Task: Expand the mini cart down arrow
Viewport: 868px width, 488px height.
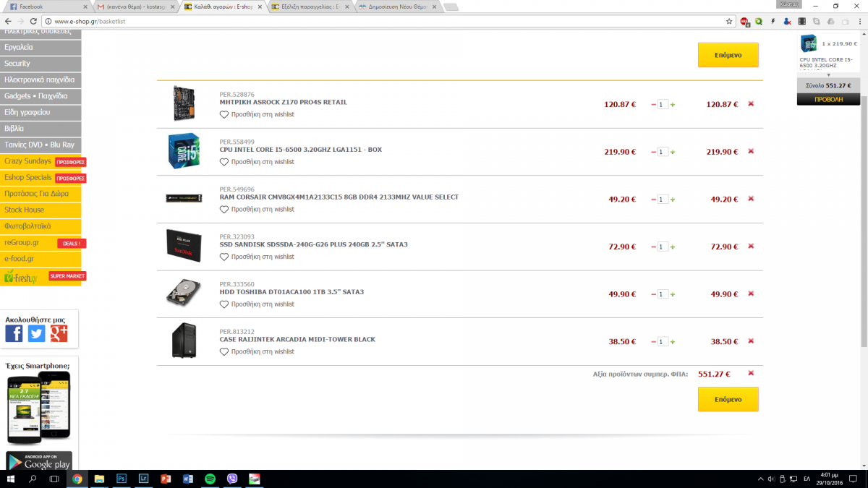Action: [x=829, y=74]
